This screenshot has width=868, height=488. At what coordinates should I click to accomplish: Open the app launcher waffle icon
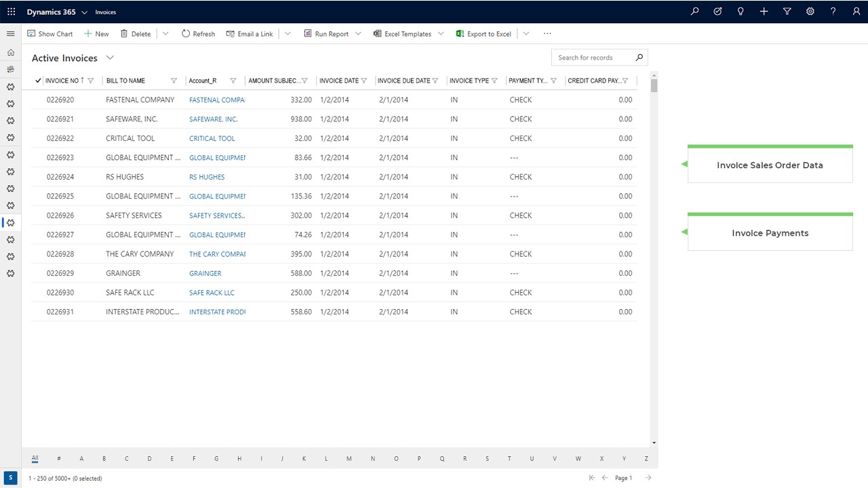point(11,12)
